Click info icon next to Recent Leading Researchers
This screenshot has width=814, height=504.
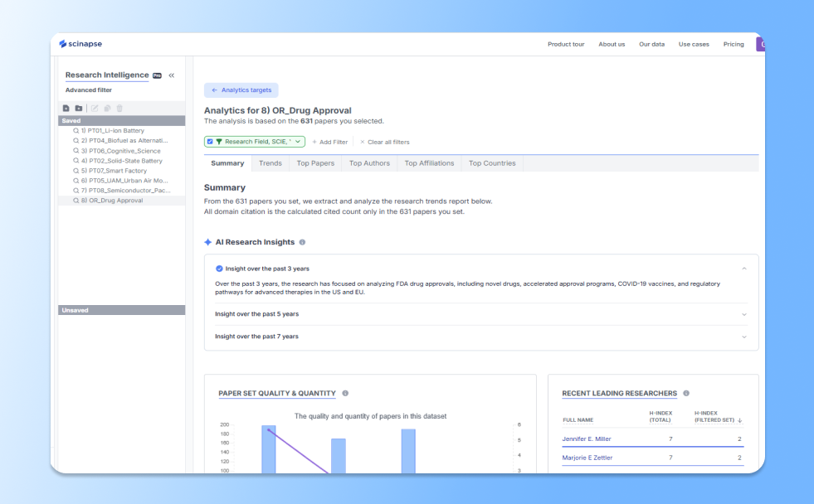pyautogui.click(x=686, y=394)
